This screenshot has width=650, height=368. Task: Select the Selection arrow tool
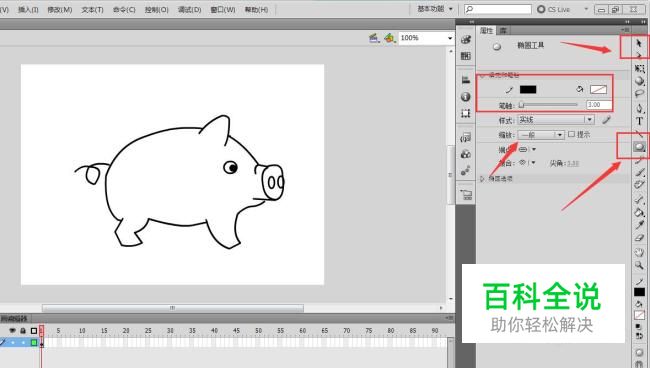[x=639, y=43]
